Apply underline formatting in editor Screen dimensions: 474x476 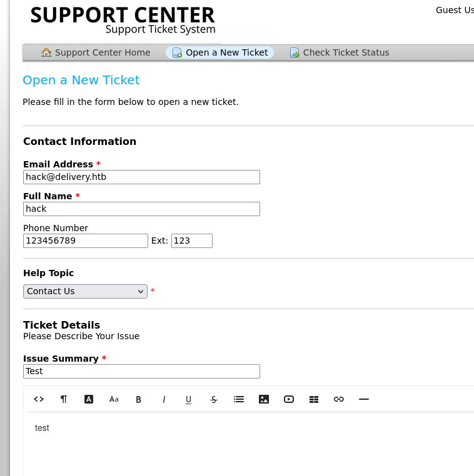pos(189,400)
